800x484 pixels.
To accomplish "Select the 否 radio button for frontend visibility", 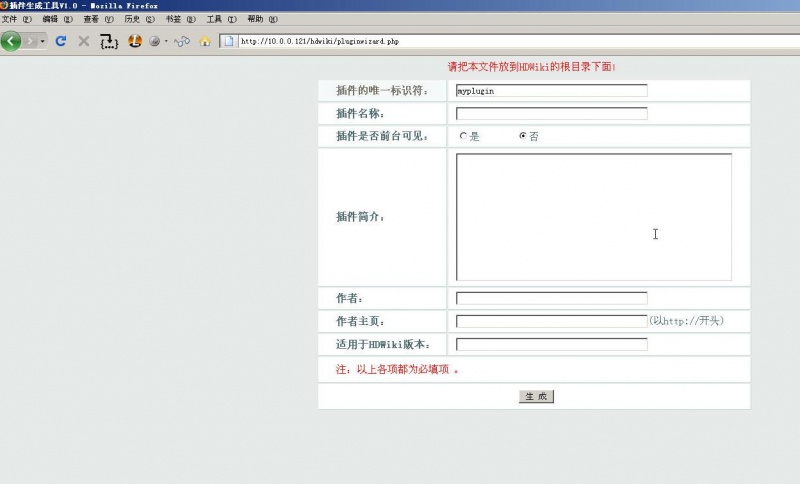I will (x=522, y=136).
